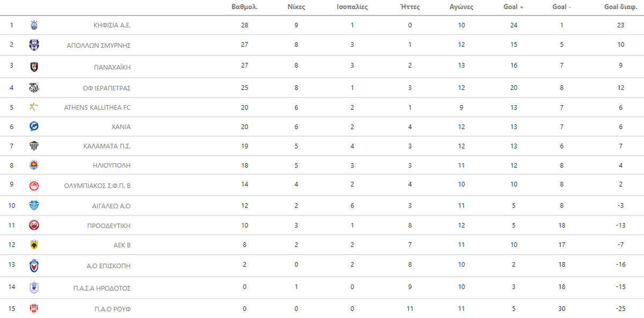Click the Αγώνες column header
The width and height of the screenshot is (644, 318).
pyautogui.click(x=462, y=7)
